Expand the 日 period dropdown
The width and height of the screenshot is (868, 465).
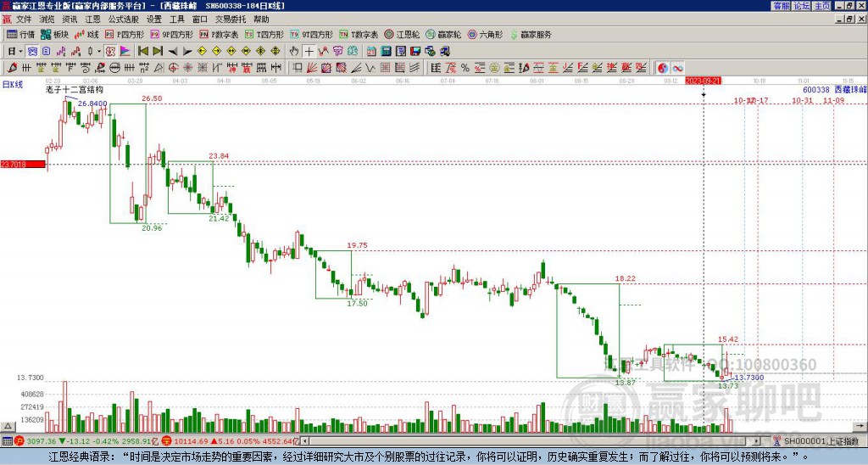coord(20,52)
